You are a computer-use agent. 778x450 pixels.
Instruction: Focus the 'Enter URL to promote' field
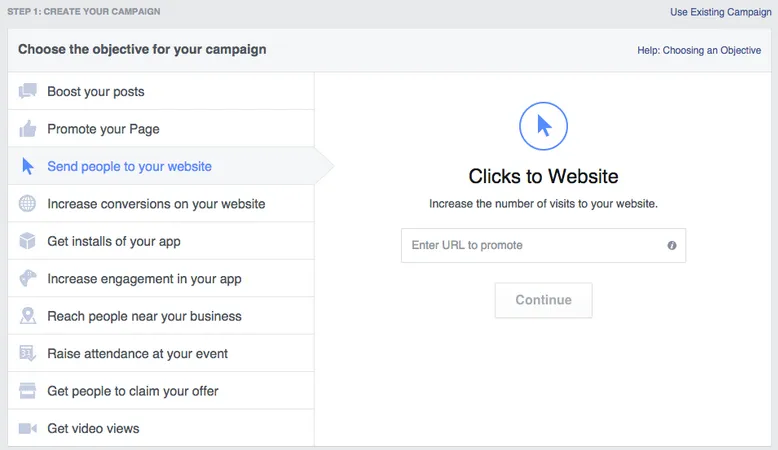(530, 245)
